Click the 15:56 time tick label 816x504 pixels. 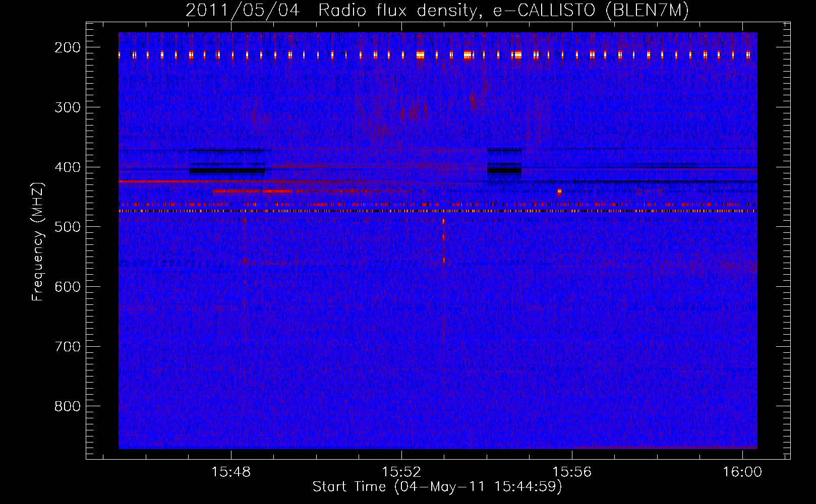[572, 472]
